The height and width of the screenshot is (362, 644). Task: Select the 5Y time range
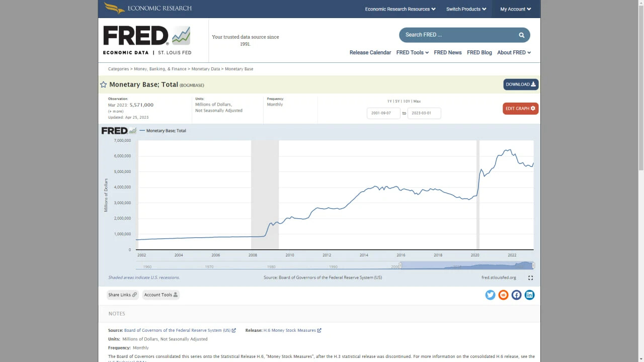[397, 101]
